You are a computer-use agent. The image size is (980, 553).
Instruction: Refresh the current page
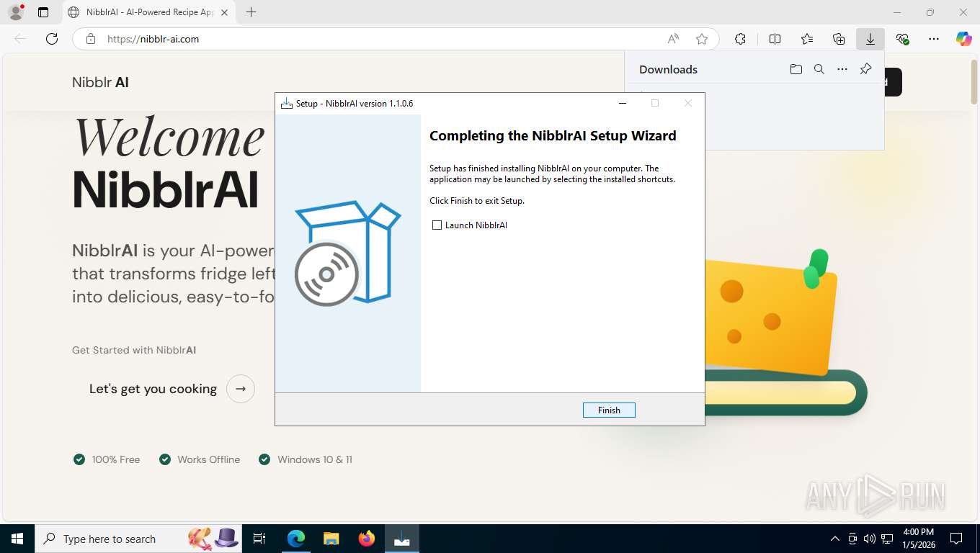point(52,39)
